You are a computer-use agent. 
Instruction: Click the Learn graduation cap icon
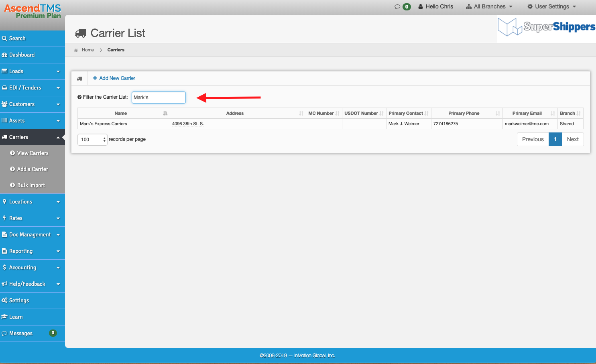click(x=4, y=317)
